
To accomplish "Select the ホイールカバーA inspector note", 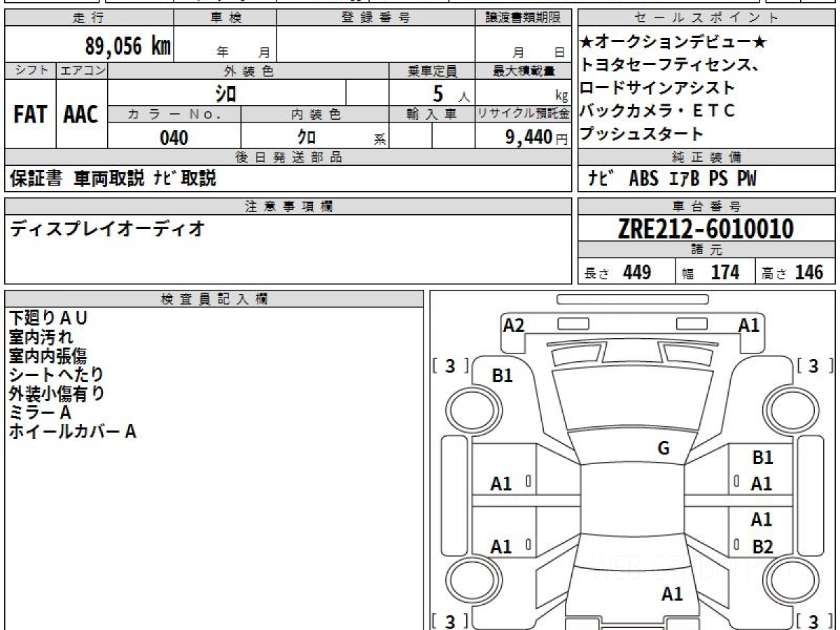I will (72, 431).
